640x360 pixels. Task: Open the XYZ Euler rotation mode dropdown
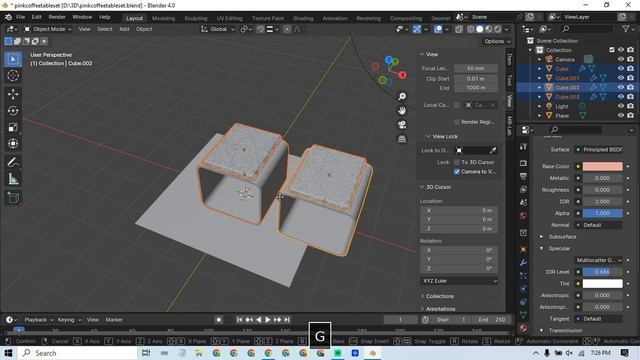pyautogui.click(x=459, y=281)
